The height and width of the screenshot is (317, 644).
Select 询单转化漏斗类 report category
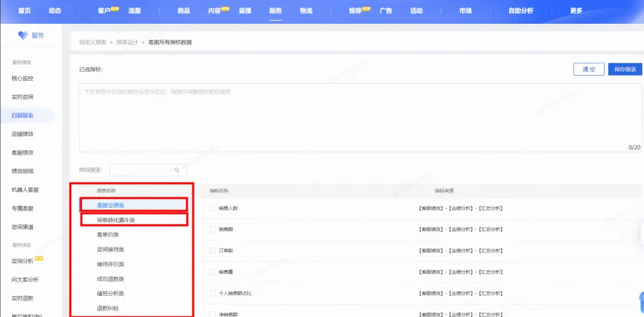[x=116, y=220]
